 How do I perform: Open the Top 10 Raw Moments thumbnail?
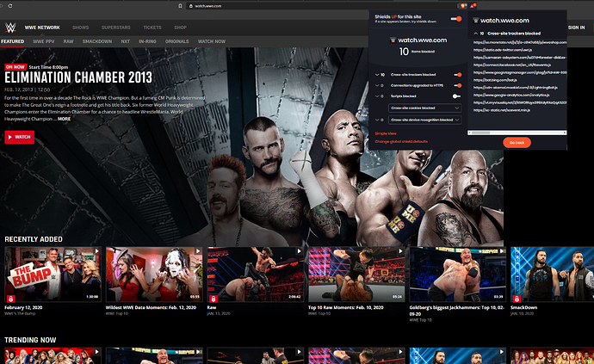pyautogui.click(x=356, y=275)
